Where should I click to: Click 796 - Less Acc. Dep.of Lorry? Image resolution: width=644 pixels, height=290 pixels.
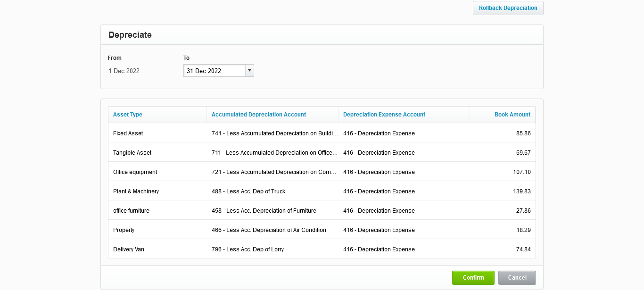coord(248,249)
